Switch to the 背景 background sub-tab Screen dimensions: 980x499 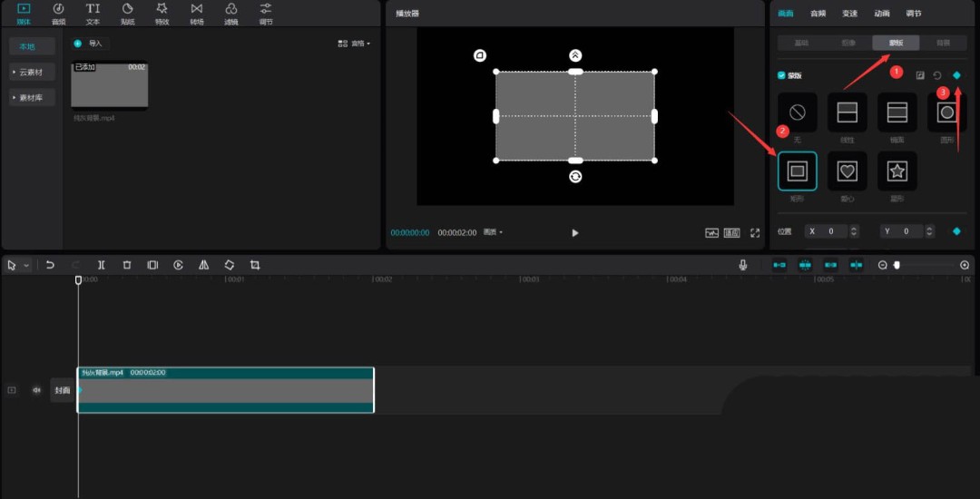click(x=943, y=43)
